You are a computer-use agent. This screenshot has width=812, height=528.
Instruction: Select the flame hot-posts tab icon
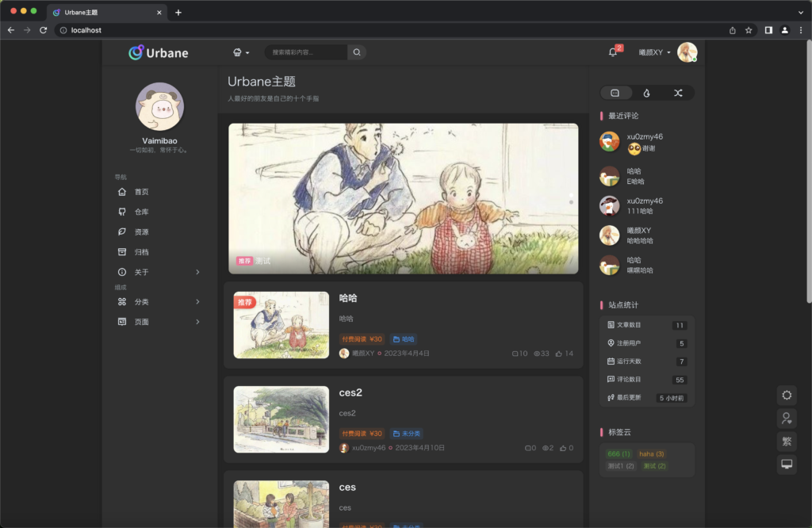(x=646, y=93)
